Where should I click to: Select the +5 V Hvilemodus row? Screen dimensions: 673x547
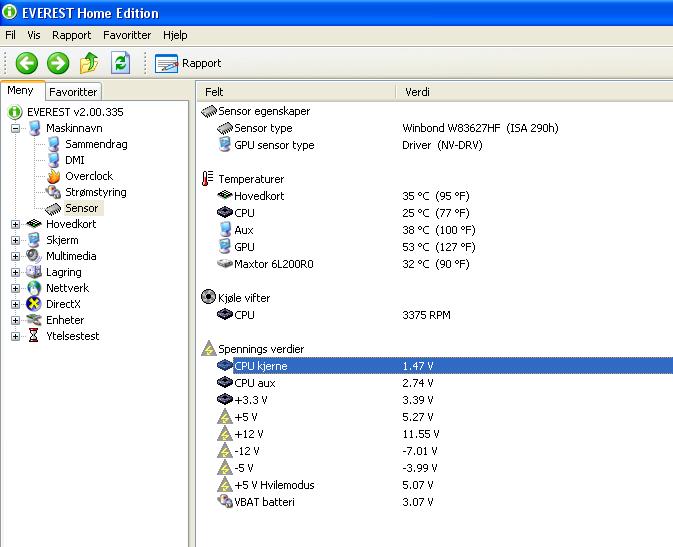coord(435,485)
